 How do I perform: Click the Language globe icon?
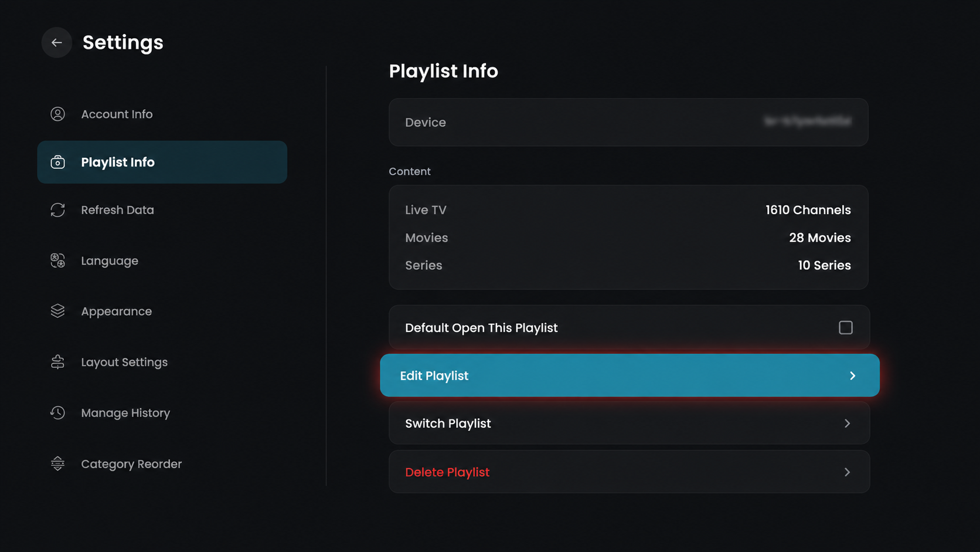[x=57, y=260]
